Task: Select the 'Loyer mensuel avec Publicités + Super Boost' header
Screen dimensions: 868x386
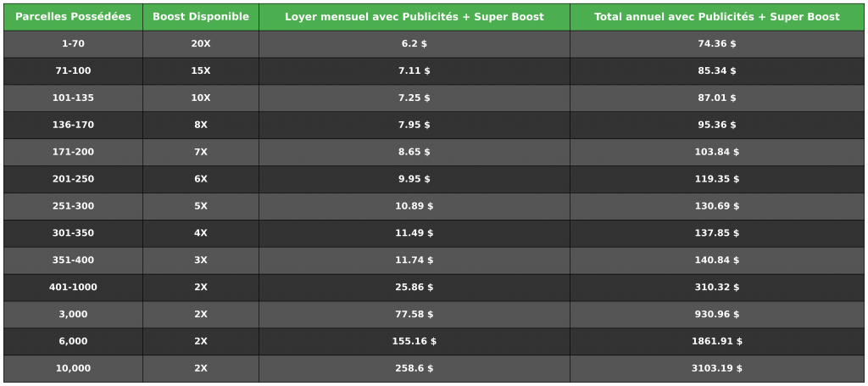Action: pos(415,17)
